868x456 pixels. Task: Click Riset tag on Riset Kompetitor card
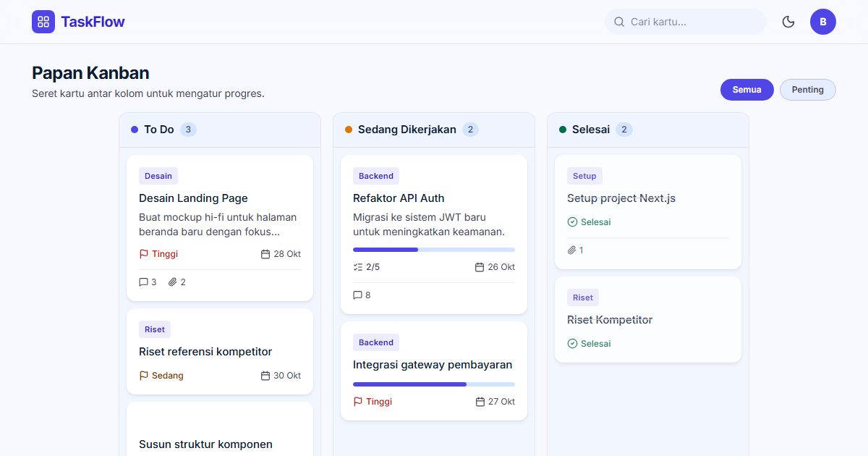click(583, 297)
